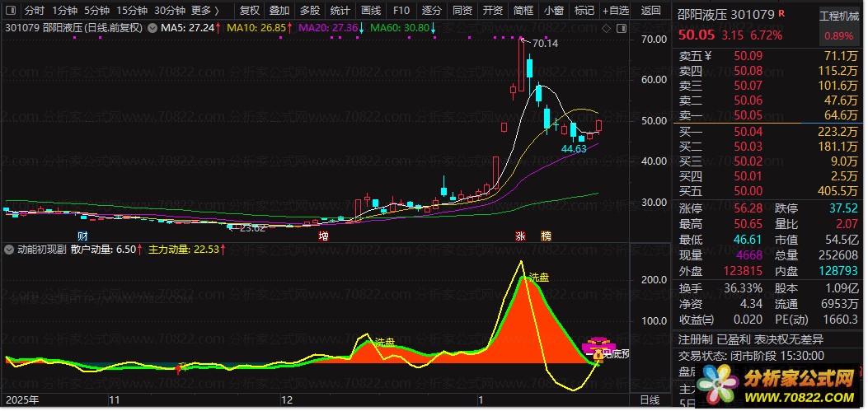Toggle the right panel icon beside diamond
The height and width of the screenshot is (411, 868).
coord(621,28)
